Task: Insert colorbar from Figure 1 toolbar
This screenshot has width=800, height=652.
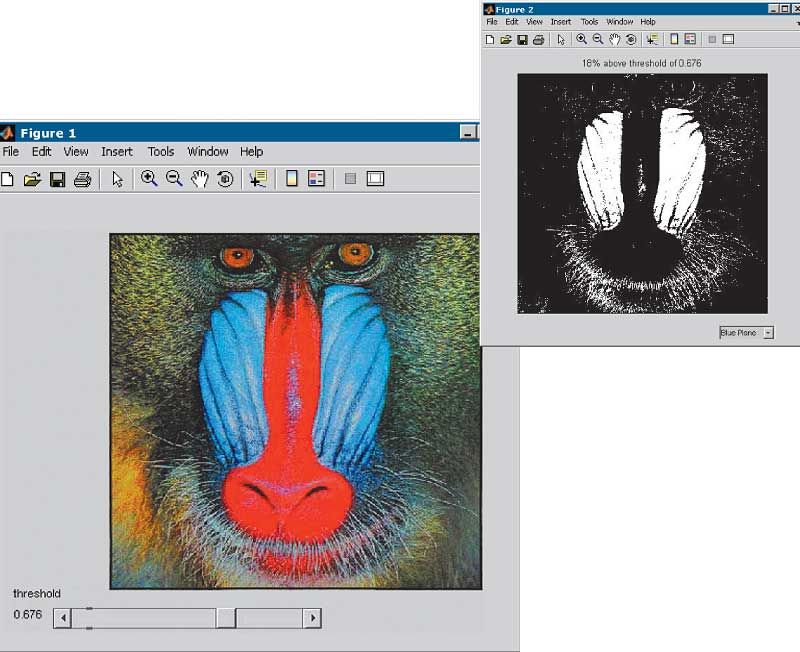Action: point(292,180)
